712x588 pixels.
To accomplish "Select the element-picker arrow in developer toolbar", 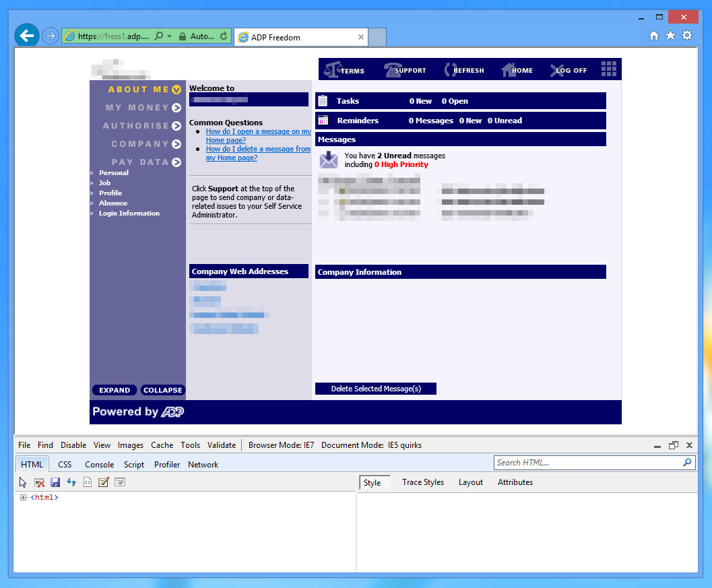I will pos(22,482).
